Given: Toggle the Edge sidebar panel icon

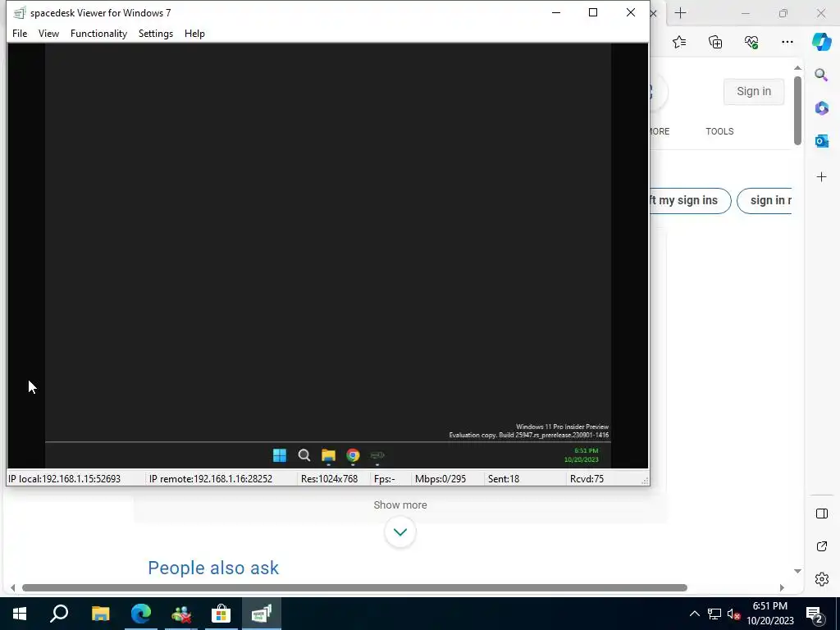Looking at the screenshot, I should pyautogui.click(x=821, y=514).
